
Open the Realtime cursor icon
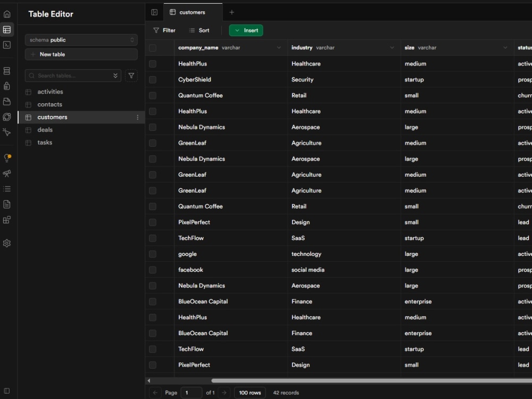pos(7,132)
